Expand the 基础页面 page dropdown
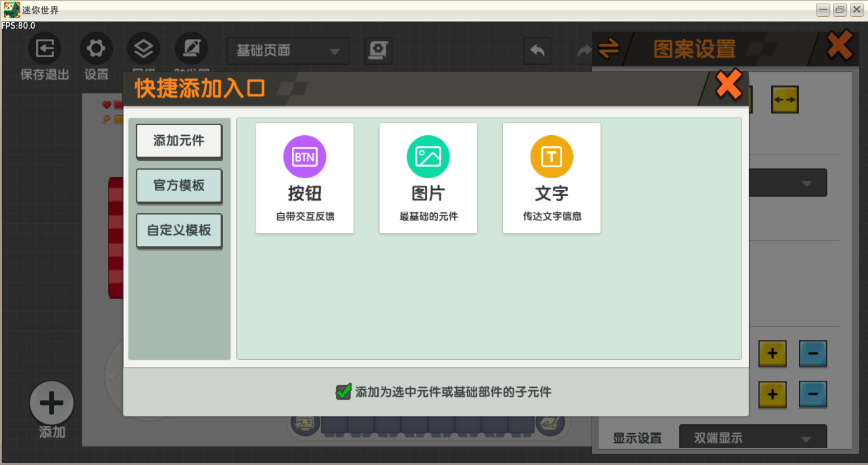Screen dimensions: 868x465 [x=288, y=50]
